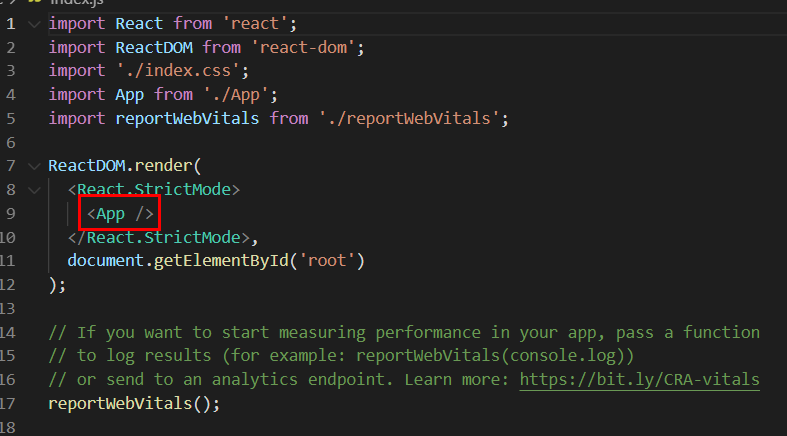Click the './reportWebVitals' path string
This screenshot has width=787, height=436.
point(410,118)
